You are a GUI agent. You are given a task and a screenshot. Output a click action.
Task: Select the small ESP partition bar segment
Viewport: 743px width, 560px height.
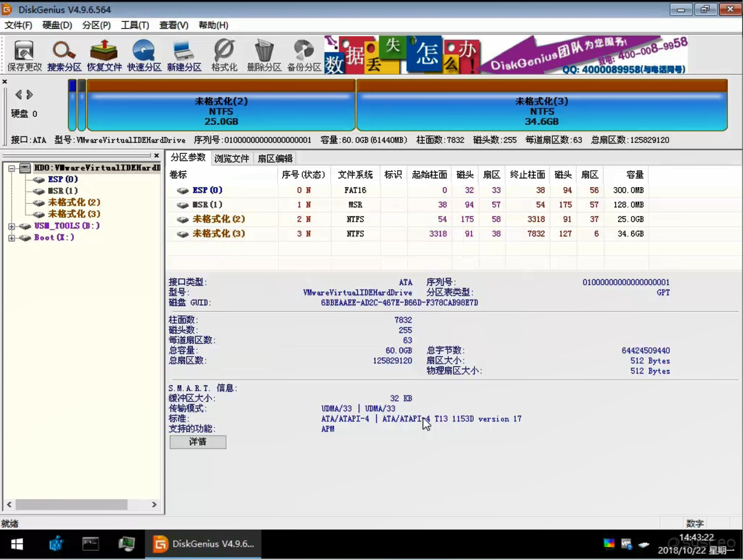pos(73,105)
